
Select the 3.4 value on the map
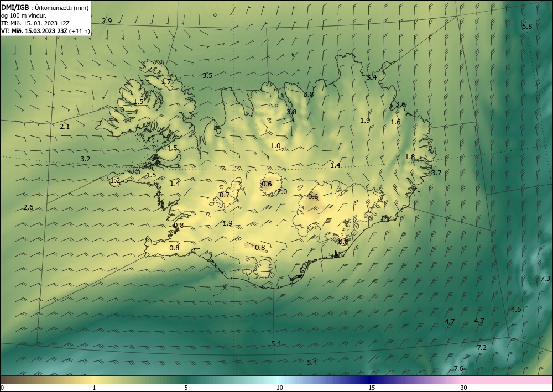[372, 77]
